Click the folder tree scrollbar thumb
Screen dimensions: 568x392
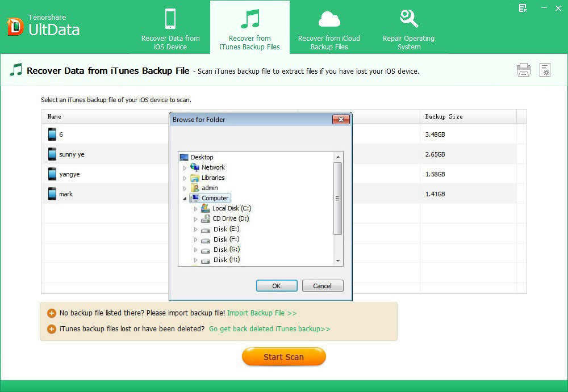(x=337, y=199)
